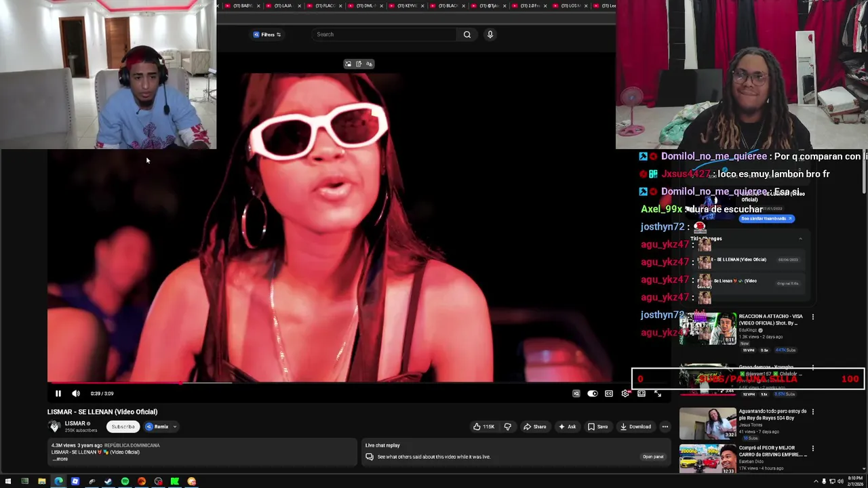Expand description with ...more
The height and width of the screenshot is (488, 868).
pos(60,459)
